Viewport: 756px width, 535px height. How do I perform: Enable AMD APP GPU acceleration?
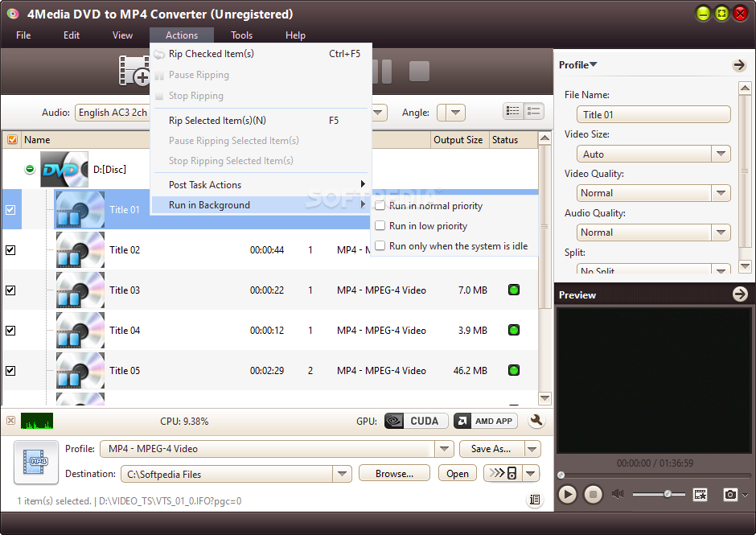486,421
